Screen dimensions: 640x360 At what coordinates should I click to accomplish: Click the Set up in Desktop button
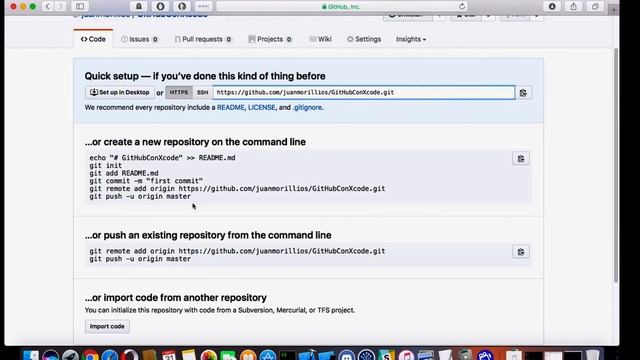point(120,93)
